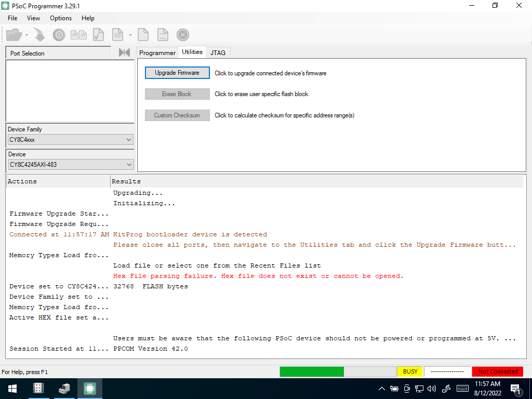
Task: Click the battery power tray icon
Action: [394, 389]
